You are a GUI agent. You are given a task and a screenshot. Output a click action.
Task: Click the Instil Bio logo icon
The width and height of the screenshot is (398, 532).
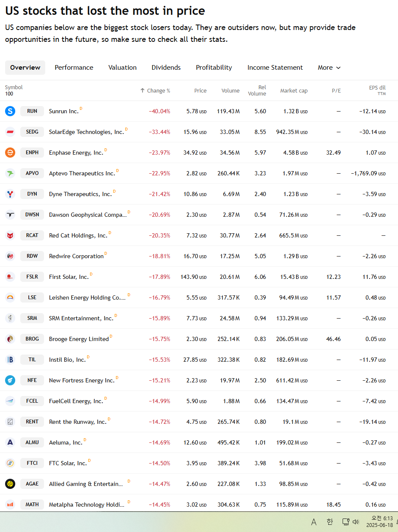pos(10,360)
